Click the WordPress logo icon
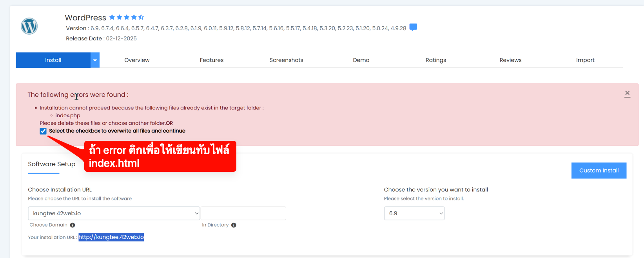This screenshot has height=258, width=644. click(29, 26)
